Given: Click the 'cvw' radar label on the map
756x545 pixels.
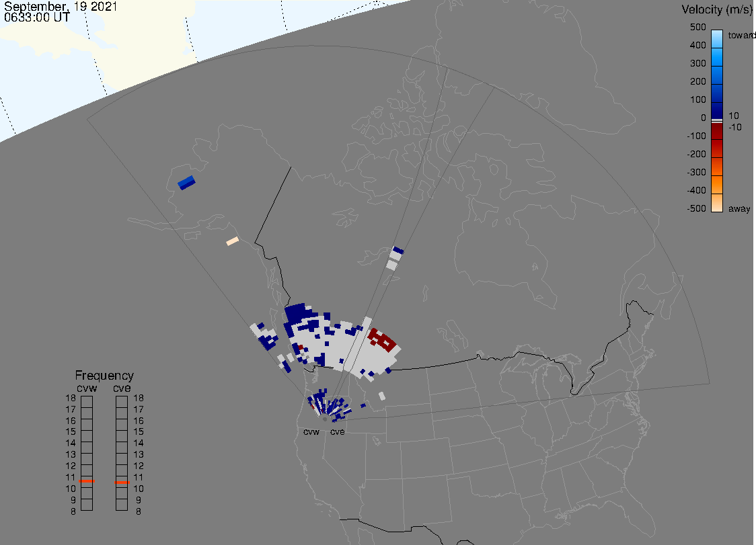Looking at the screenshot, I should pyautogui.click(x=311, y=431).
